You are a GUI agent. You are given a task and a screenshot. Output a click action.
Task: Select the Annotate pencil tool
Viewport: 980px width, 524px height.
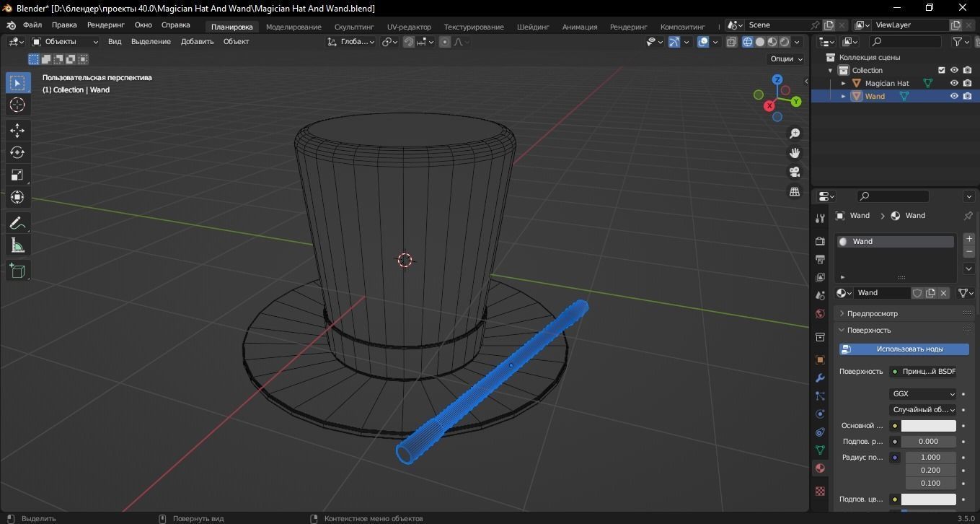(17, 223)
